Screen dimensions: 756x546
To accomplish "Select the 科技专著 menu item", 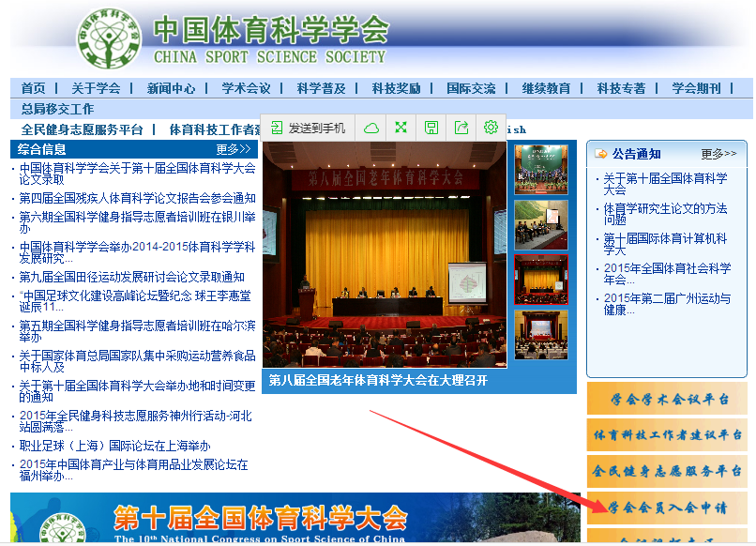I will pos(622,88).
